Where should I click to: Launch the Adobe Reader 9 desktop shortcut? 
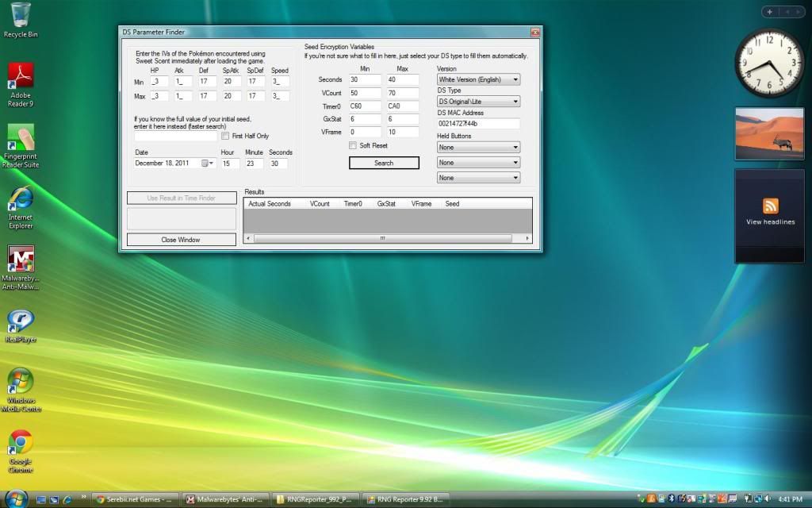[x=20, y=84]
